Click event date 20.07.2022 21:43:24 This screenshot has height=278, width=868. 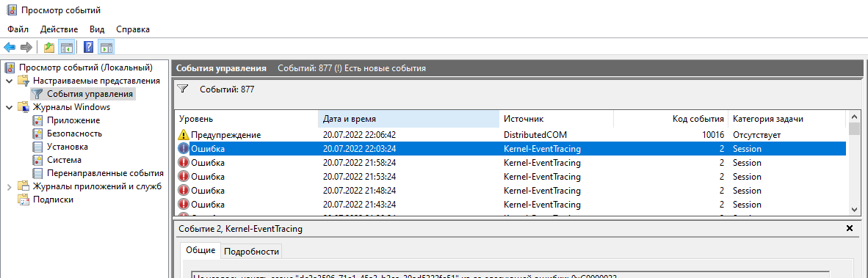360,205
